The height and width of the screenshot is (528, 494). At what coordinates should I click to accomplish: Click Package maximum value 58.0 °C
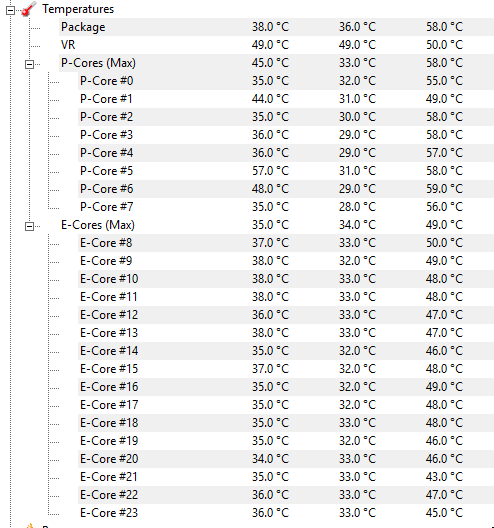pos(444,27)
